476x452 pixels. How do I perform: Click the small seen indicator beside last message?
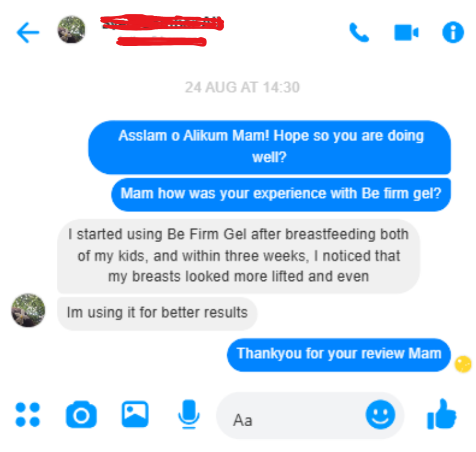[x=463, y=364]
